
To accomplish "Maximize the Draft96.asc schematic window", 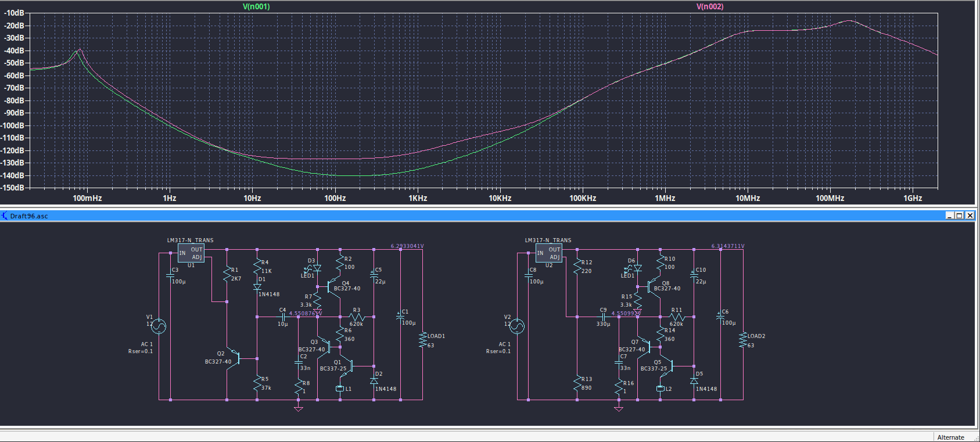I will (960, 215).
